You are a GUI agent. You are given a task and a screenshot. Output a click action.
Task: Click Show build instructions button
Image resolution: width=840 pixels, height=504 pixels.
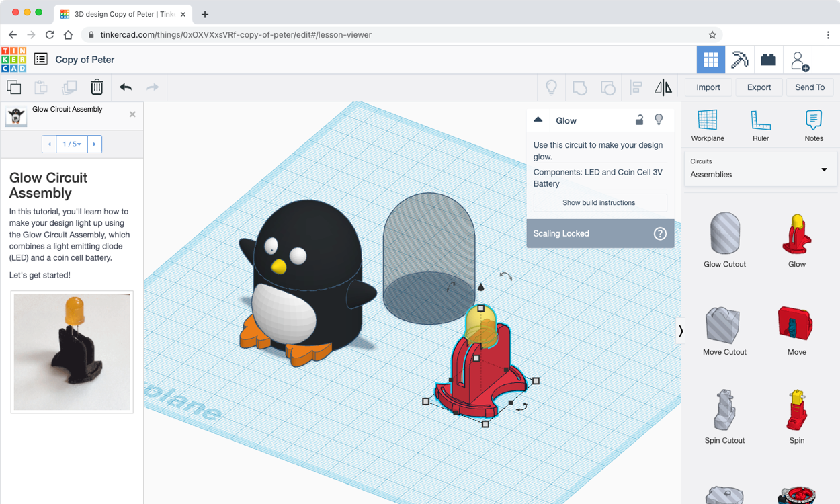pyautogui.click(x=599, y=203)
